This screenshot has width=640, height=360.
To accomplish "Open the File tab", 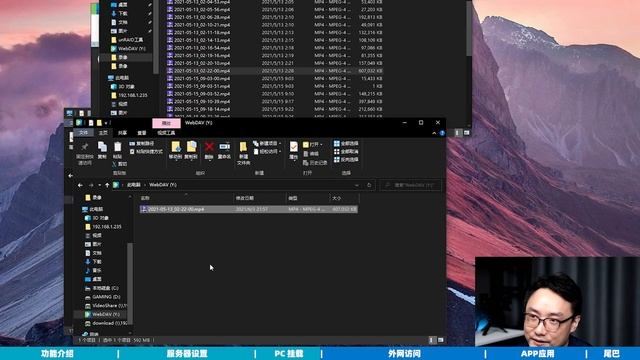I will click(x=84, y=133).
